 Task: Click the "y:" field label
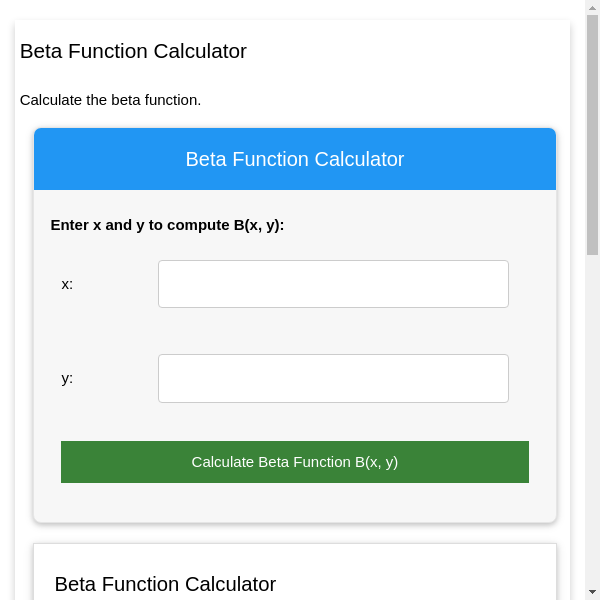[67, 378]
